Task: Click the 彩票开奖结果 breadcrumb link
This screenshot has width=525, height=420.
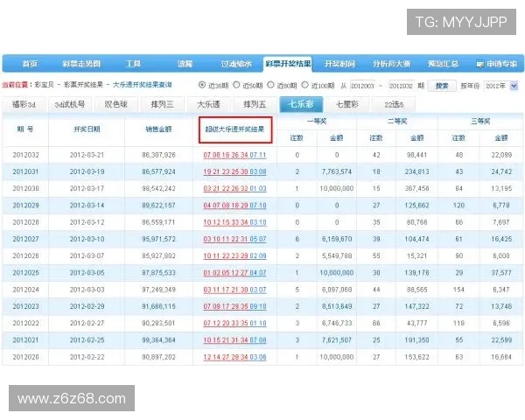Action: click(83, 85)
